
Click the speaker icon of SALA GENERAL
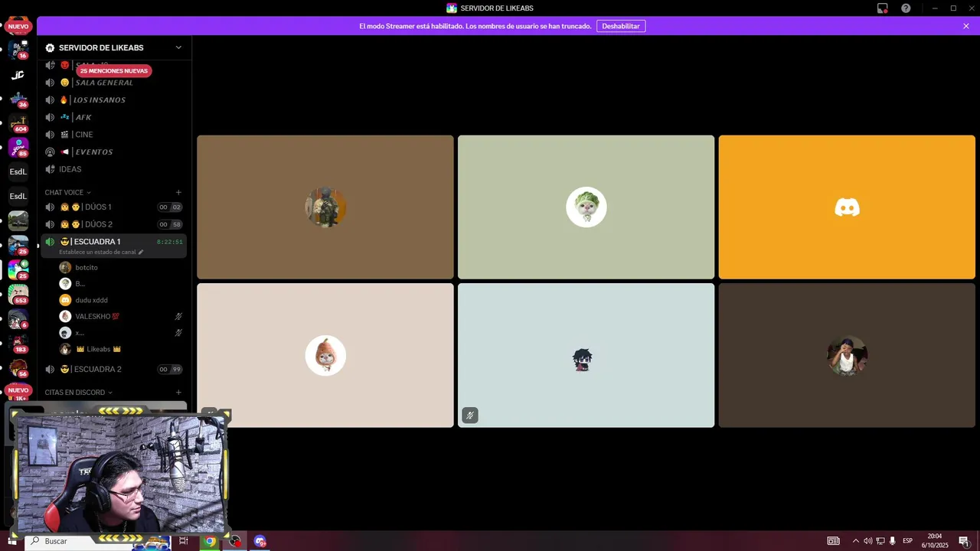tap(50, 83)
